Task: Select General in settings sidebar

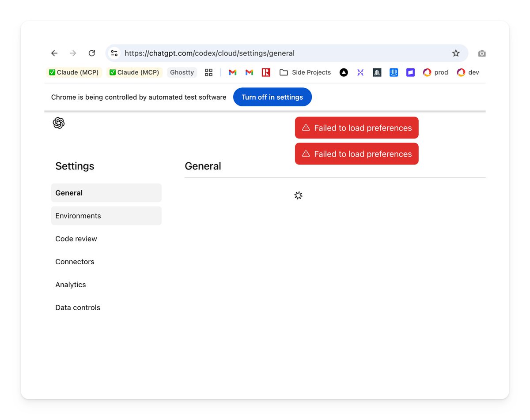Action: [x=106, y=193]
